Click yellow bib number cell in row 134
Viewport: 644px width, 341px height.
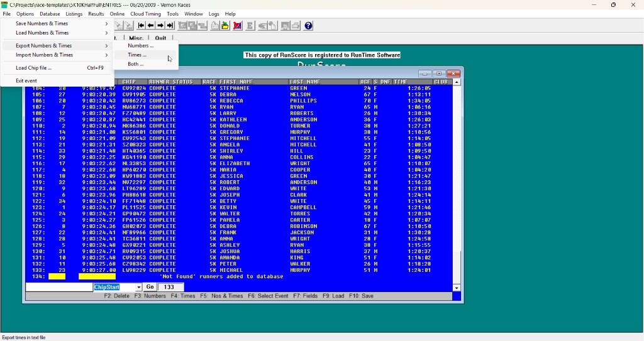coord(57,276)
